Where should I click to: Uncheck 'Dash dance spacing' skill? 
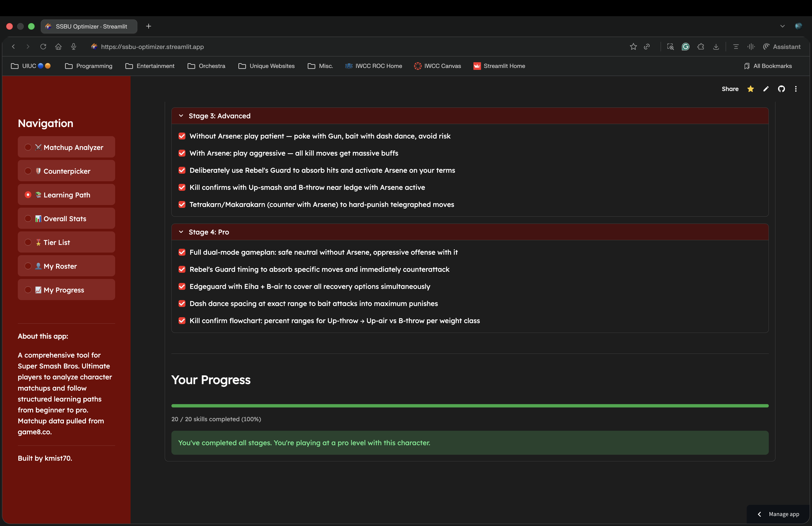click(x=182, y=303)
